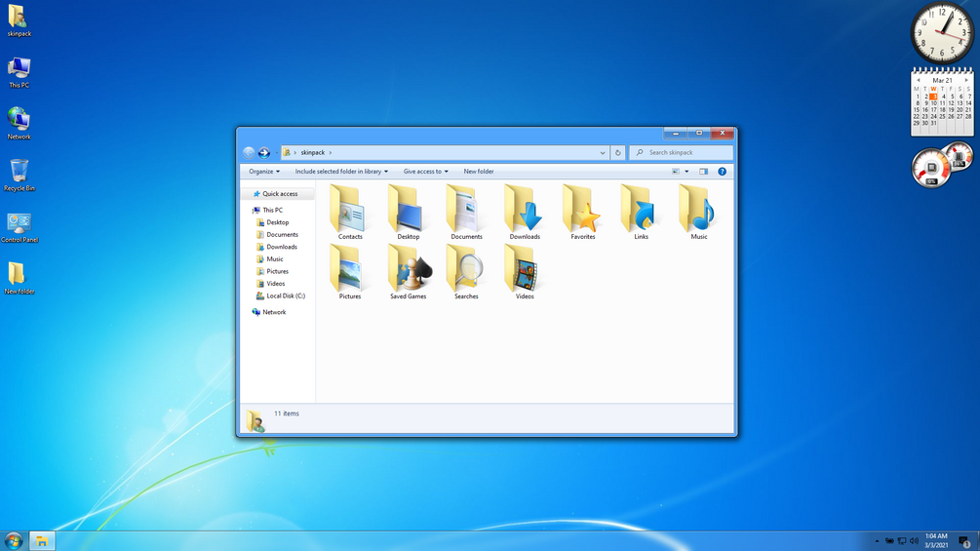The image size is (980, 551).
Task: Go to previous month in calendar gadget
Action: 919,81
